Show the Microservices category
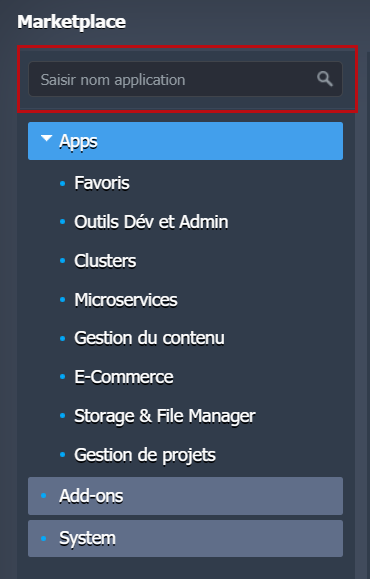This screenshot has height=579, width=370. tap(126, 299)
